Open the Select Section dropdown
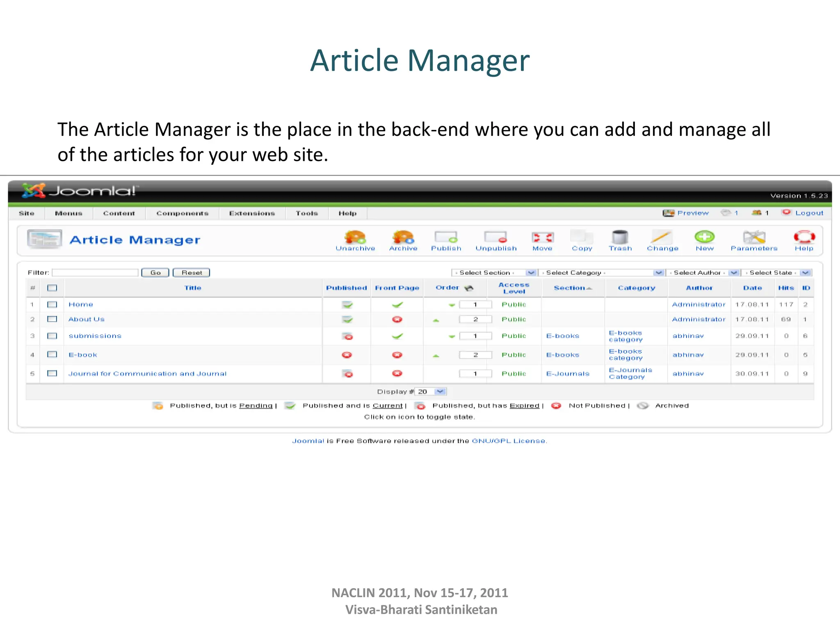The height and width of the screenshot is (630, 840). tap(494, 273)
